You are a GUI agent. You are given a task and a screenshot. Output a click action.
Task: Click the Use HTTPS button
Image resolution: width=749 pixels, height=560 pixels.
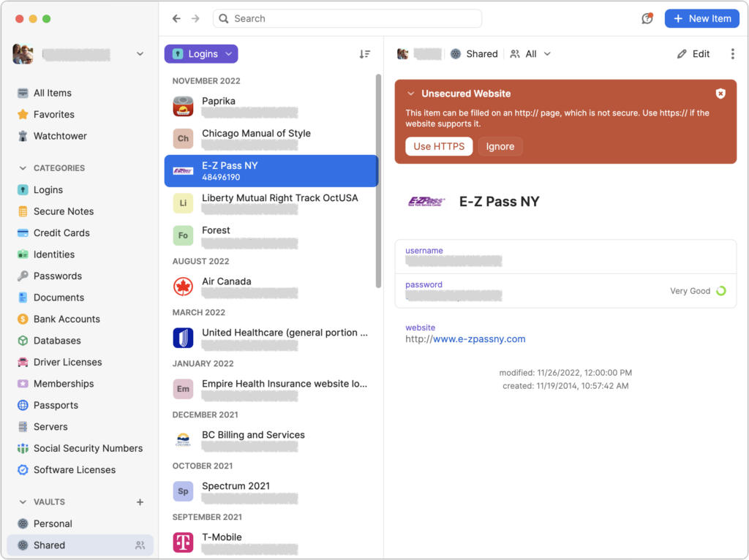pyautogui.click(x=439, y=146)
